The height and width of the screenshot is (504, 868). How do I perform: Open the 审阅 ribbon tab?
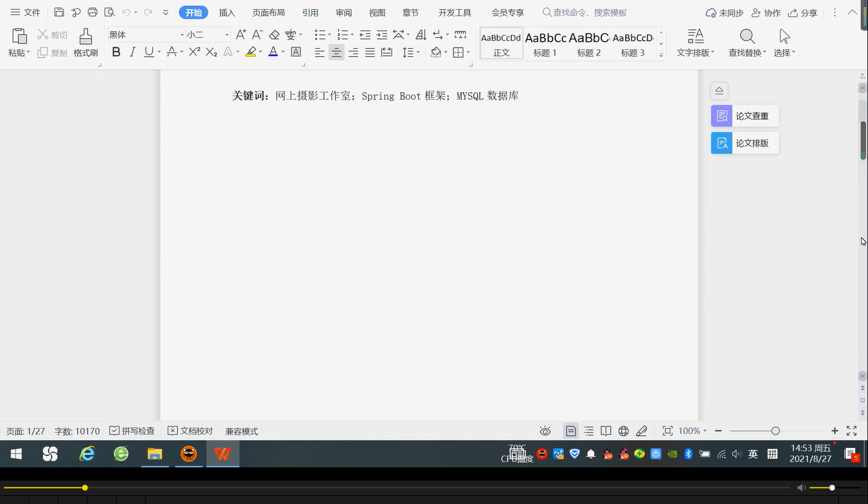tap(343, 12)
